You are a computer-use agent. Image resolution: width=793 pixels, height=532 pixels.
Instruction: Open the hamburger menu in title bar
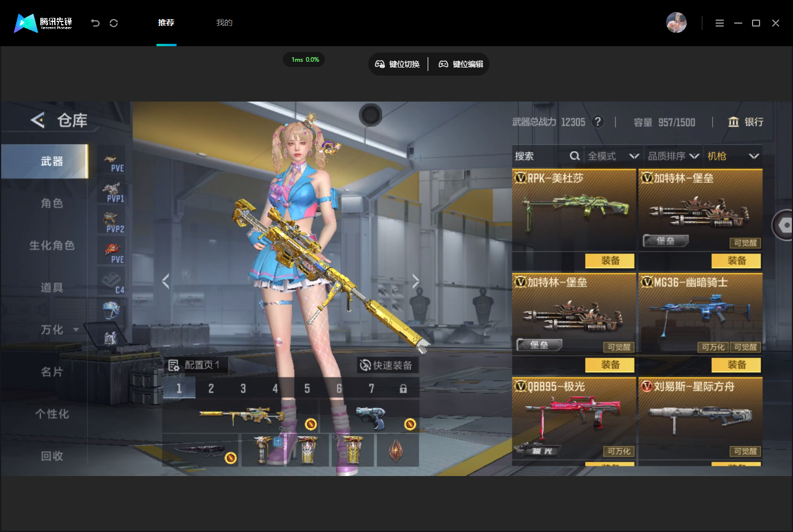[719, 23]
